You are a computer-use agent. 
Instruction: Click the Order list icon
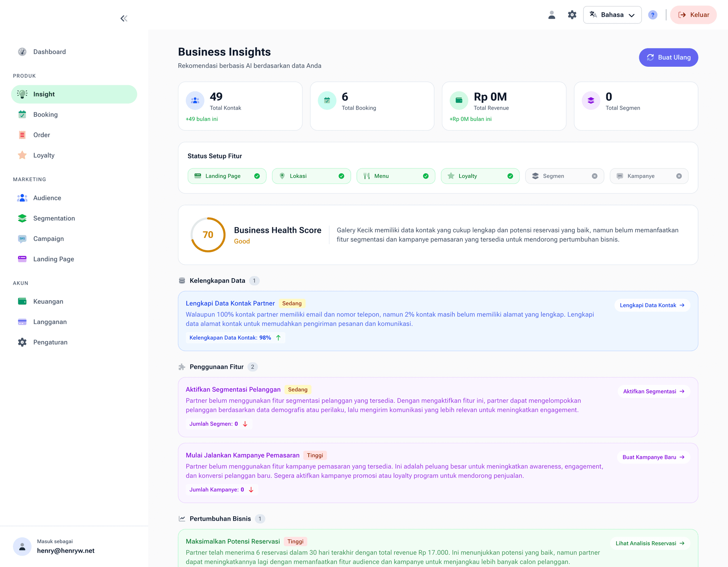click(x=22, y=135)
